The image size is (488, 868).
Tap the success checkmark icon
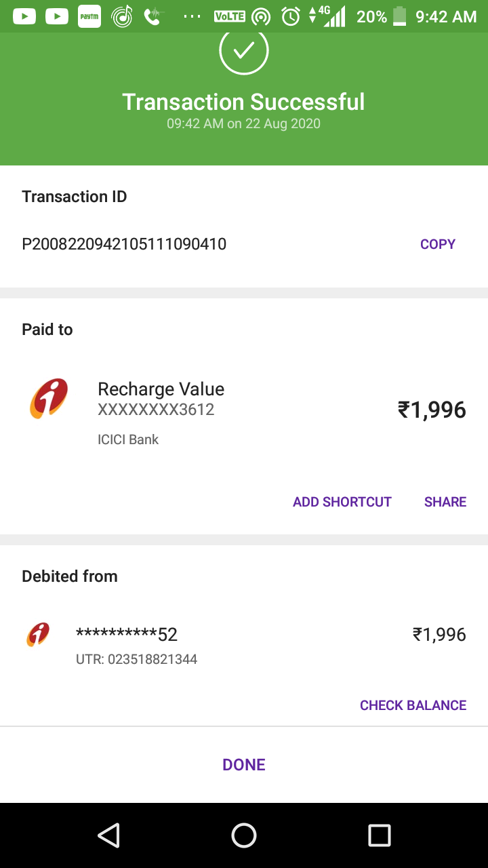pyautogui.click(x=244, y=51)
